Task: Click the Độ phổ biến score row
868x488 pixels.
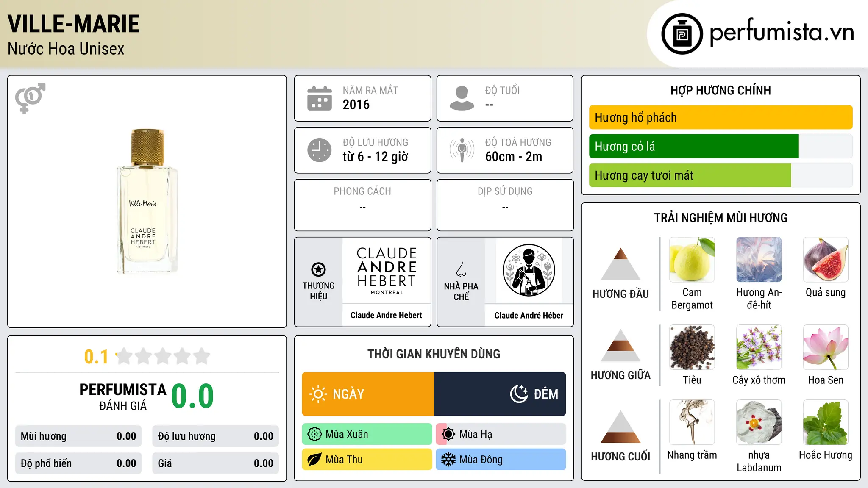Action: pyautogui.click(x=78, y=463)
